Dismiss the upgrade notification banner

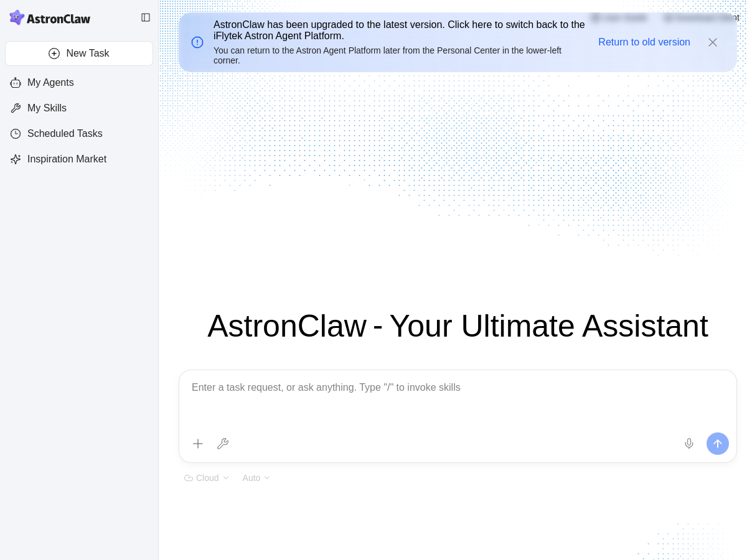click(x=713, y=42)
